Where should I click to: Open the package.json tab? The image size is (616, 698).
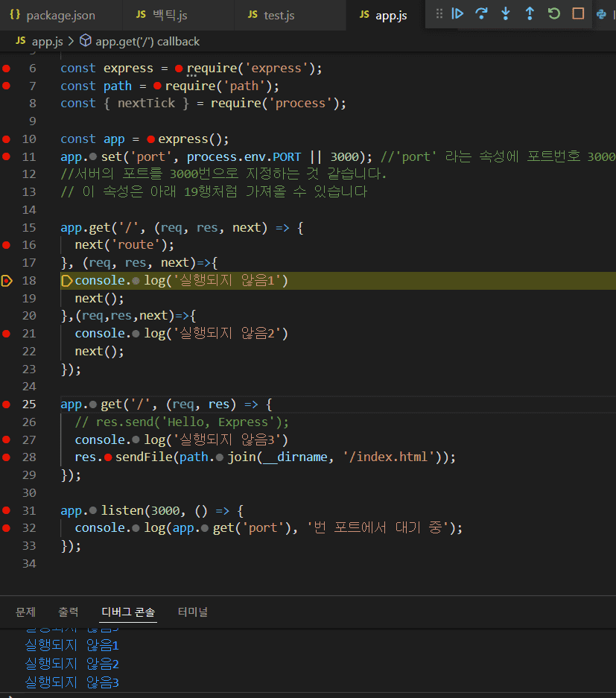[60, 15]
